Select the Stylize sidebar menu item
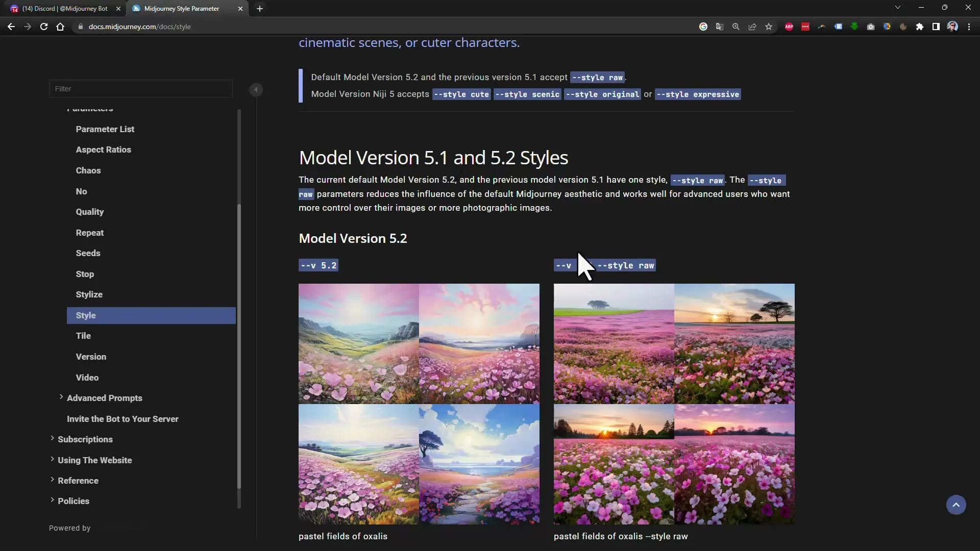This screenshot has width=980, height=551. (89, 294)
